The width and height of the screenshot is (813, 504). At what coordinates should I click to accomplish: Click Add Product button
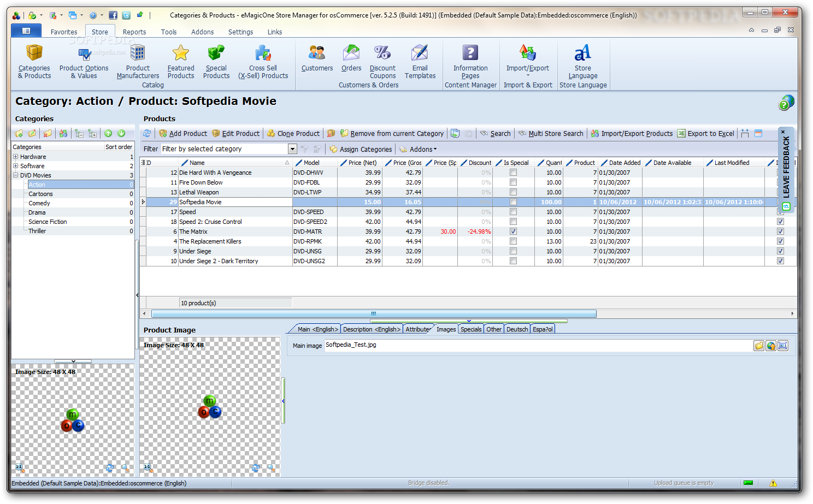(x=183, y=134)
